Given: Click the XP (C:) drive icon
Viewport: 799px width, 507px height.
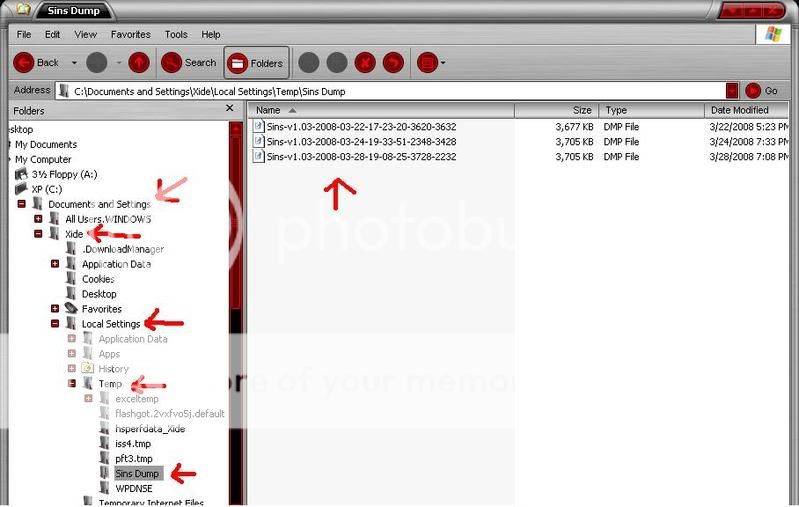Looking at the screenshot, I should [x=21, y=189].
